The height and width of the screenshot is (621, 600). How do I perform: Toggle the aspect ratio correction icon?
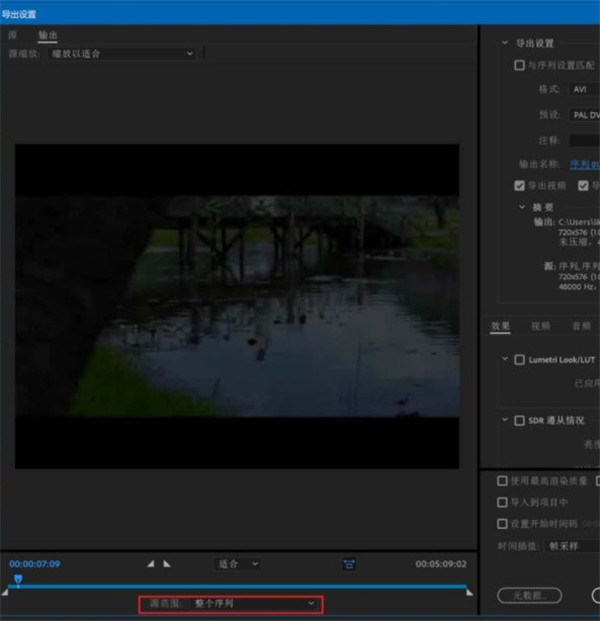[349, 564]
